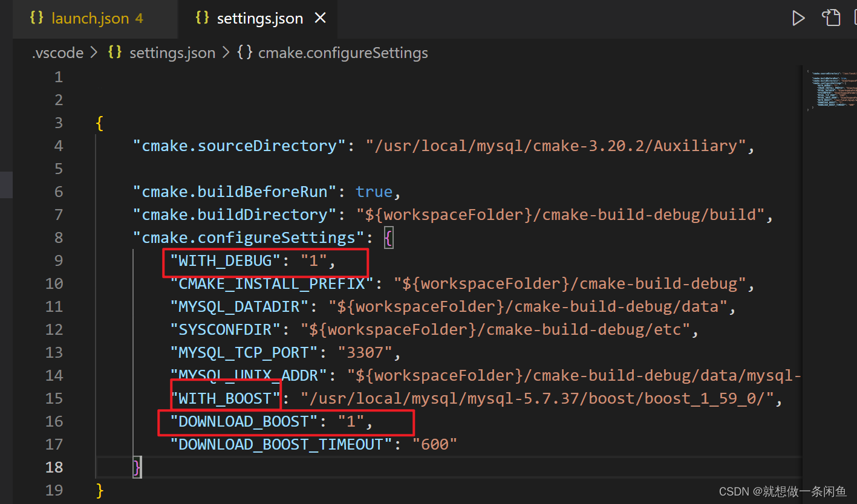857x504 pixels.
Task: Click the closing brace on line 18
Action: click(x=137, y=467)
